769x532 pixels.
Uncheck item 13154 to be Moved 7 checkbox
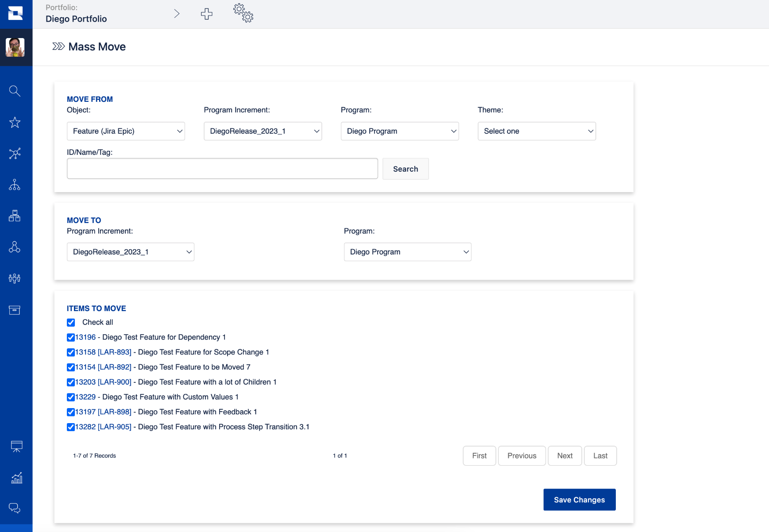pos(71,367)
